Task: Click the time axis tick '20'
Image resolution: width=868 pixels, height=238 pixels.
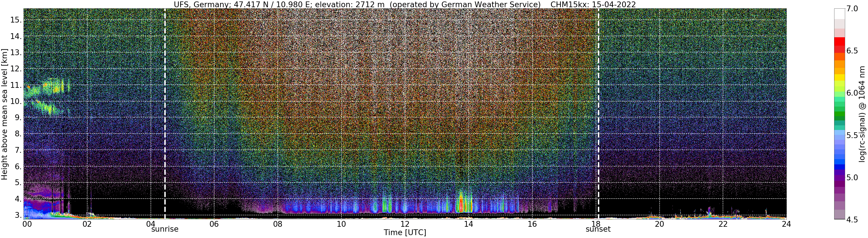Action: tap(659, 224)
